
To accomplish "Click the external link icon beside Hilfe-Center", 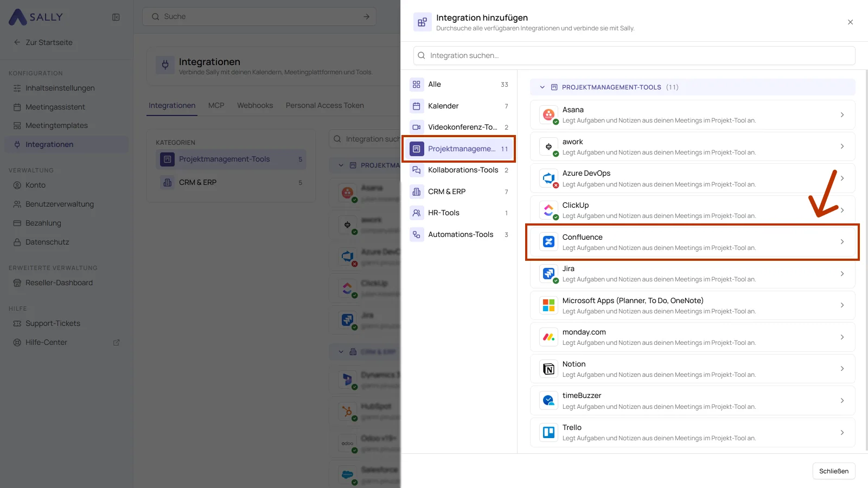I will pyautogui.click(x=116, y=343).
